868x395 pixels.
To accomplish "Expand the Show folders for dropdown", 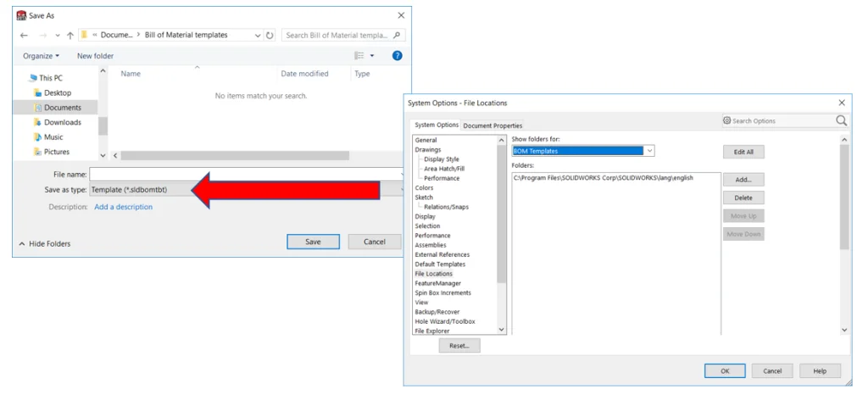I will tap(649, 151).
